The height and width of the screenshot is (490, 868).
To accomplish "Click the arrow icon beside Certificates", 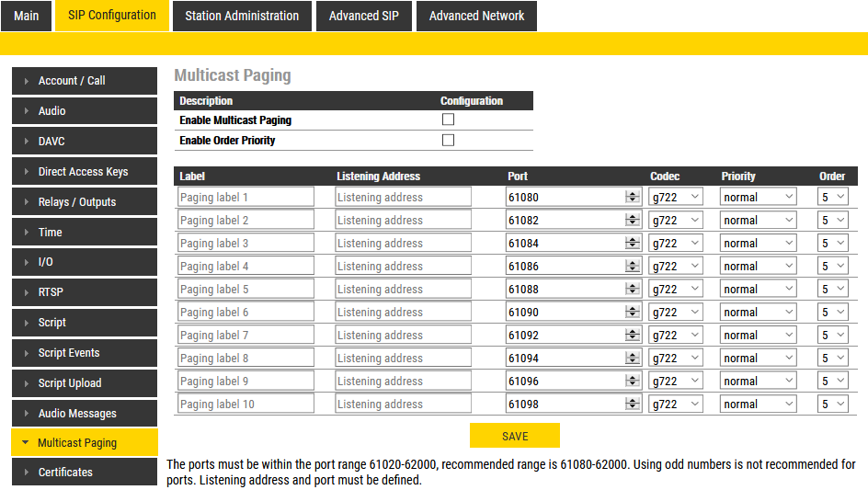I will coord(26,473).
